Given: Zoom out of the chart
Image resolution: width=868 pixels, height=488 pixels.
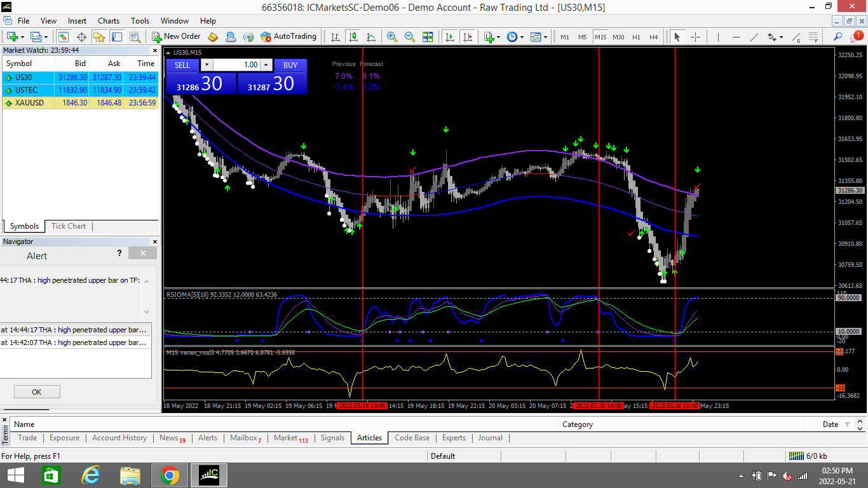Looking at the screenshot, I should (x=410, y=37).
